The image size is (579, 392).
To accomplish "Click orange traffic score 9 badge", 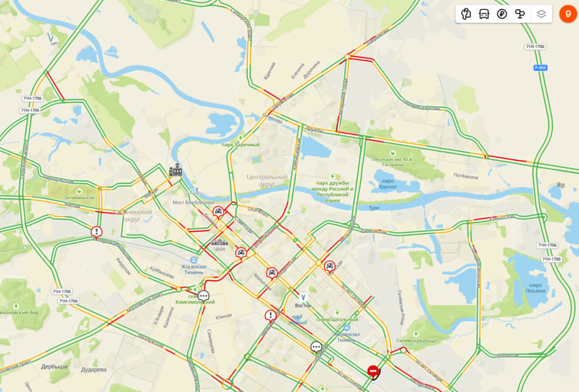I will [x=568, y=14].
